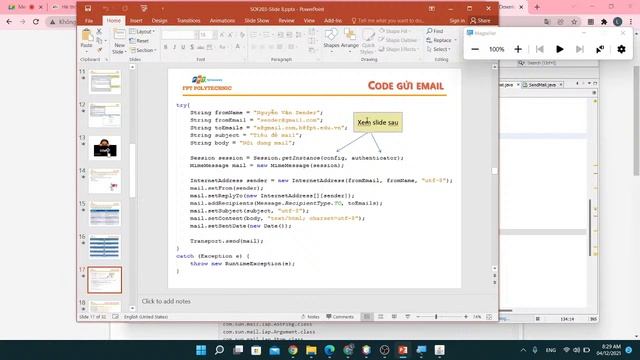Select Normal view button in status bar
640x360 pixels.
367,317
